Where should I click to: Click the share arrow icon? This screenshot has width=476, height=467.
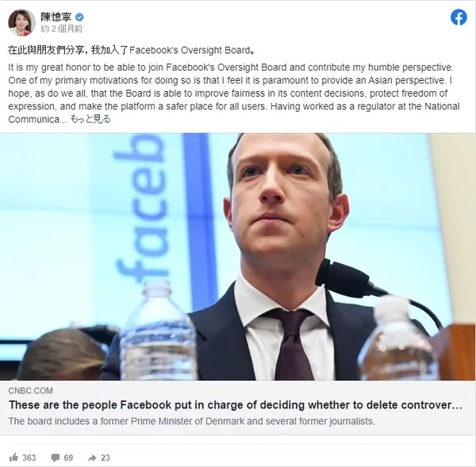92,458
